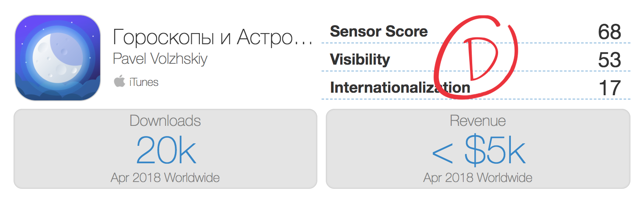Viewport: 644px width, 199px height.
Task: Select the Visibility metric label
Action: coord(360,60)
